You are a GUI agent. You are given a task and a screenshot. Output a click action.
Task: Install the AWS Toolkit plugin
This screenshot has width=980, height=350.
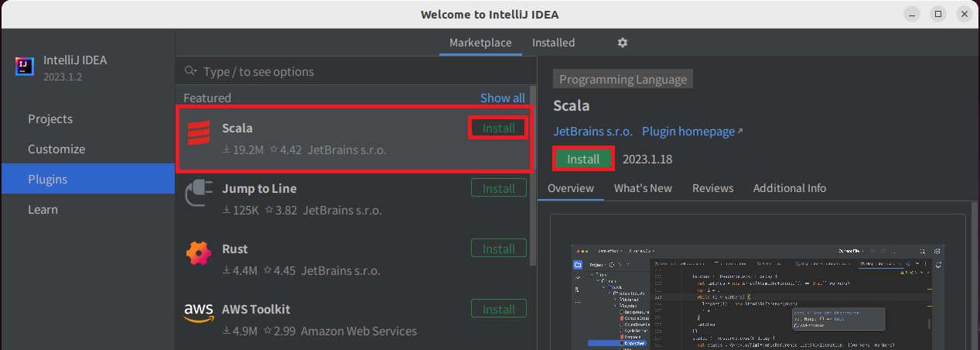pyautogui.click(x=499, y=309)
